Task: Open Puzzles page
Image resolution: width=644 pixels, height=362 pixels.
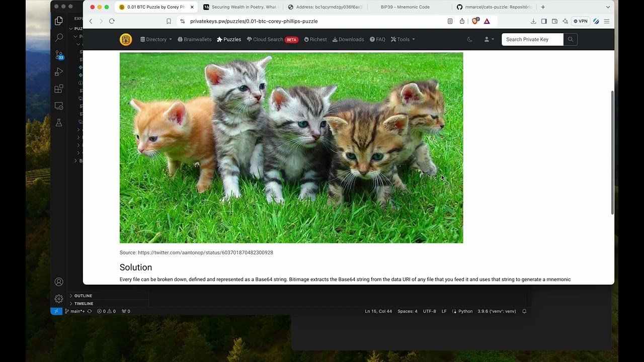Action: click(x=229, y=39)
